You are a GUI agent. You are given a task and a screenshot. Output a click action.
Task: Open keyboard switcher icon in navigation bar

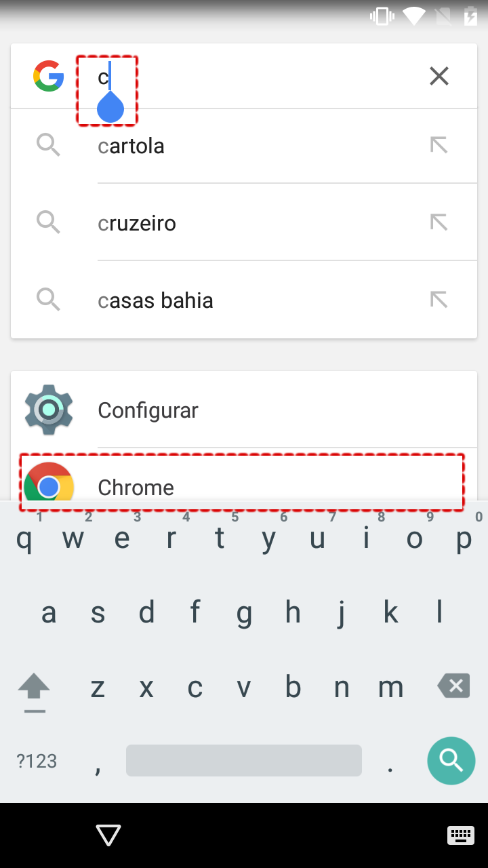460,835
